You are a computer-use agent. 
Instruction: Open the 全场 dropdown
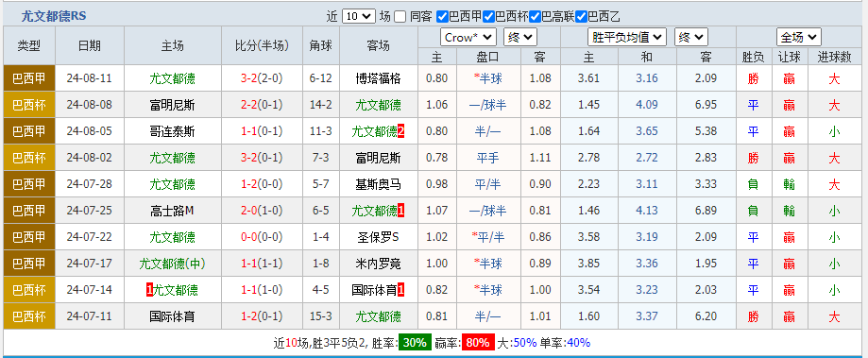pyautogui.click(x=799, y=38)
